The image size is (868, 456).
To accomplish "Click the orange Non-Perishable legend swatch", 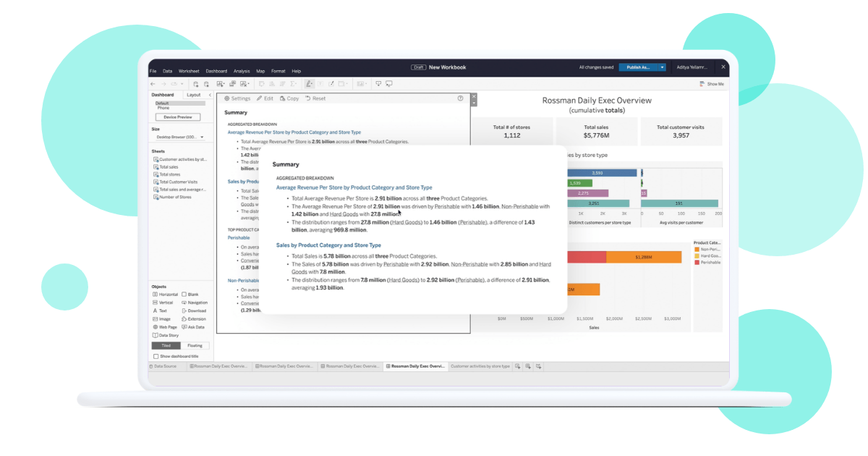I will click(x=696, y=250).
